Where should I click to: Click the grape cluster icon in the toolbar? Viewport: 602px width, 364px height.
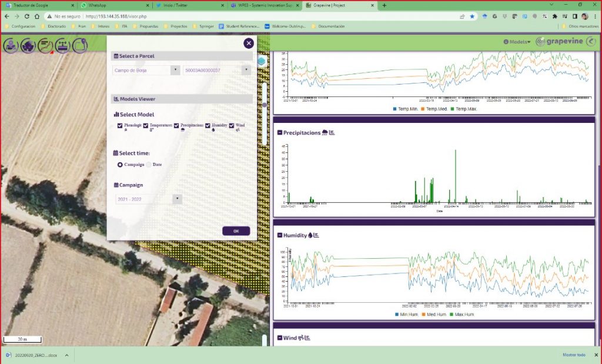28,45
